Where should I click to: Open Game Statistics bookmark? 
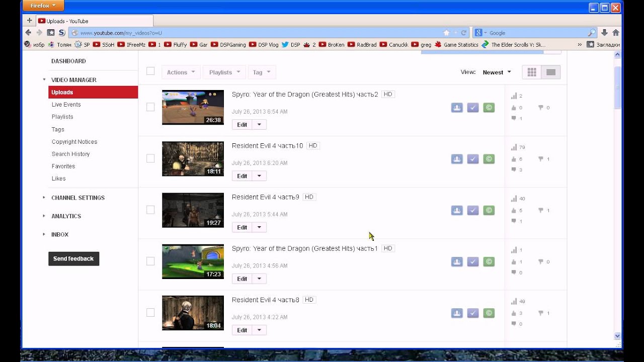[x=456, y=45]
